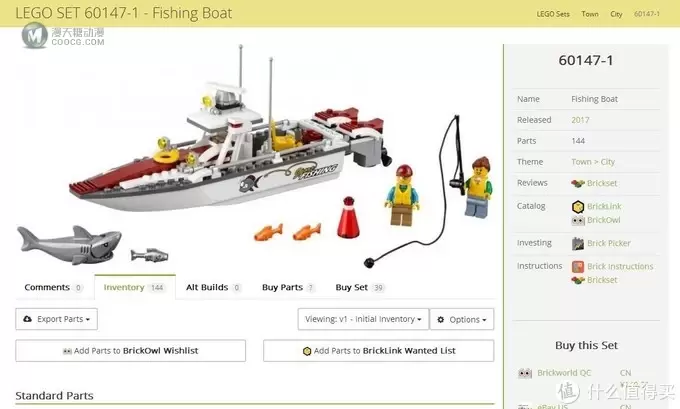Click the Fishing Boat set image
The width and height of the screenshot is (680, 409).
(x=256, y=158)
